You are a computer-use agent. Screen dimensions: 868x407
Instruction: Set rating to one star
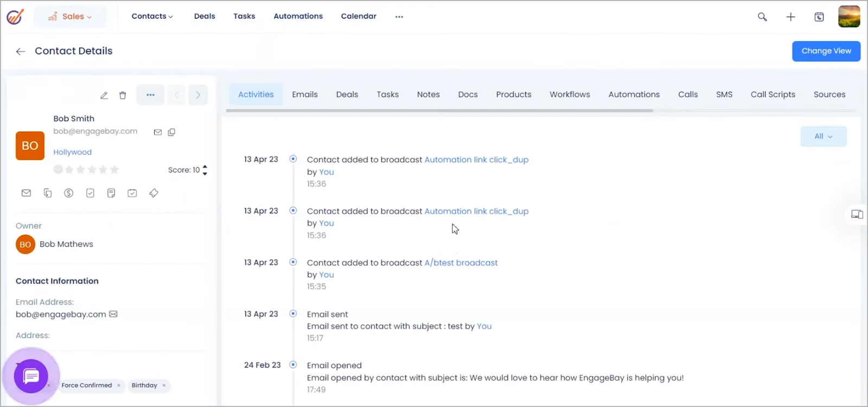(x=69, y=170)
